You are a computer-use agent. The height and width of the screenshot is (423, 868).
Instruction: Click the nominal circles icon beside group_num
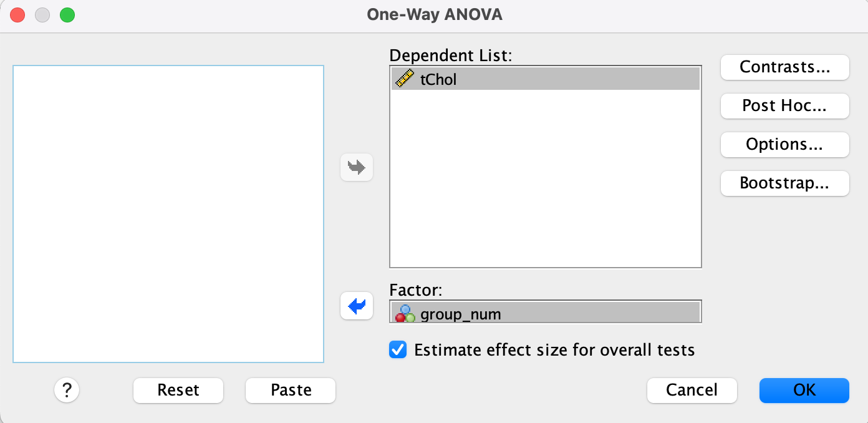(x=405, y=313)
